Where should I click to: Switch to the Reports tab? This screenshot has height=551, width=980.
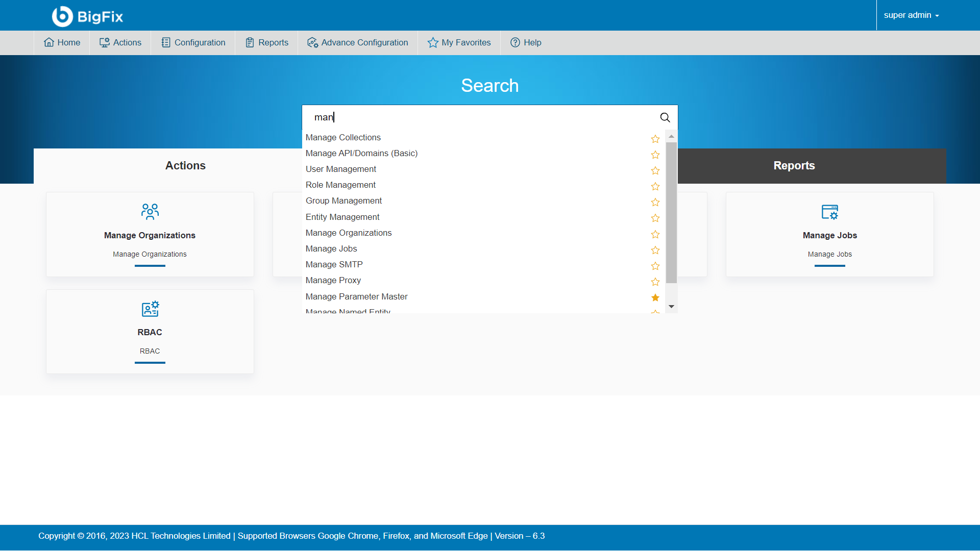coord(794,165)
